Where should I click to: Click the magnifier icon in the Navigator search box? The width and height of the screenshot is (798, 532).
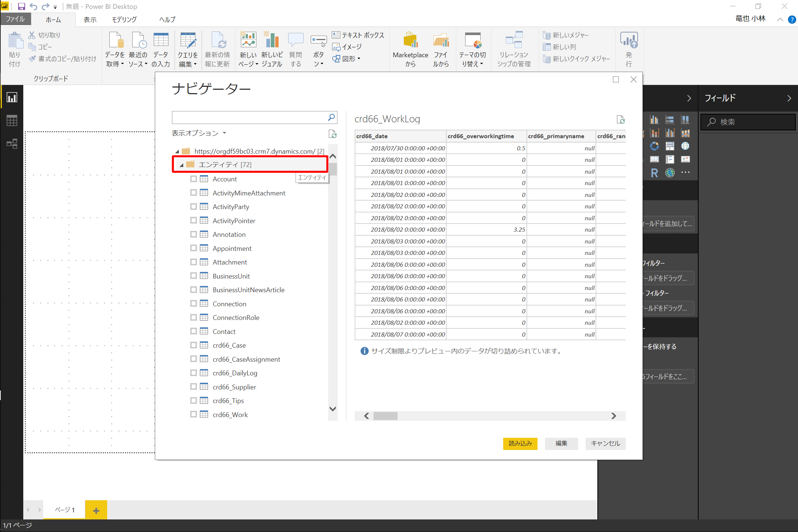(331, 117)
